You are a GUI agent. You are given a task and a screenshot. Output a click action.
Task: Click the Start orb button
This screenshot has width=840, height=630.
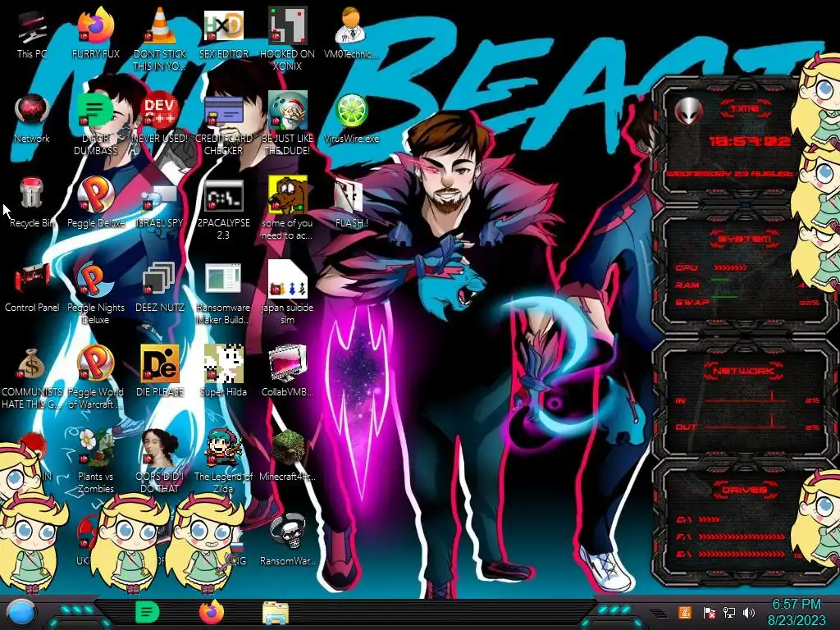[x=21, y=613]
